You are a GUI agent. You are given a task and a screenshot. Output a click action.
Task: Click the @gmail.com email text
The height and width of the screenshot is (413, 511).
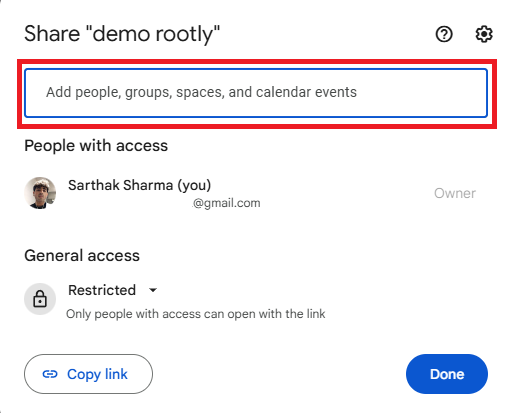coord(227,203)
